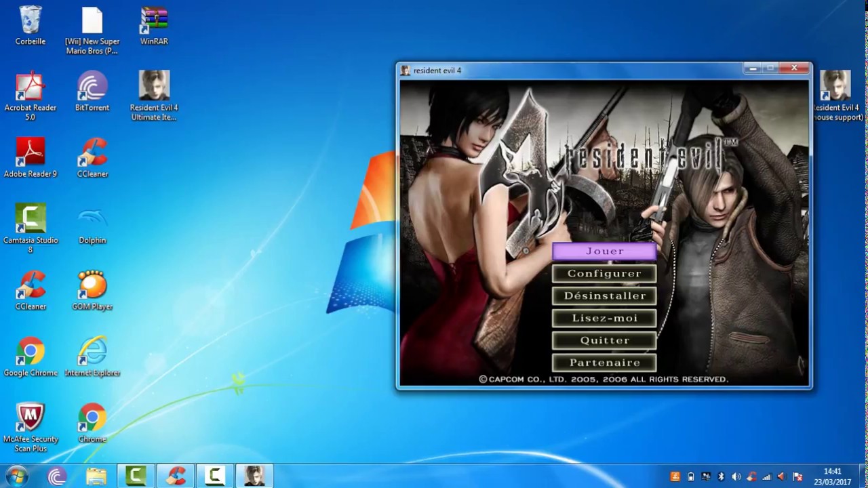This screenshot has height=488, width=868.
Task: Open the taskbar clock showing 14:41
Action: click(833, 476)
